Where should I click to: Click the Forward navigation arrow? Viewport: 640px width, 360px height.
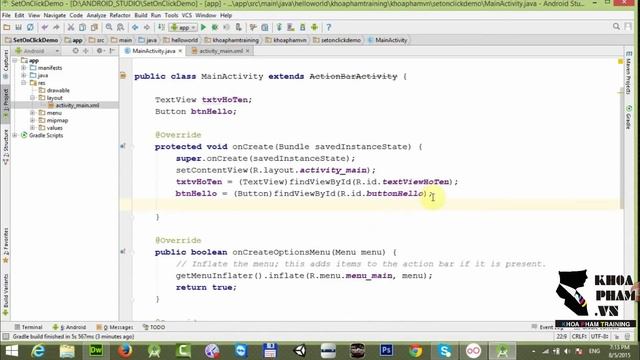147,27
